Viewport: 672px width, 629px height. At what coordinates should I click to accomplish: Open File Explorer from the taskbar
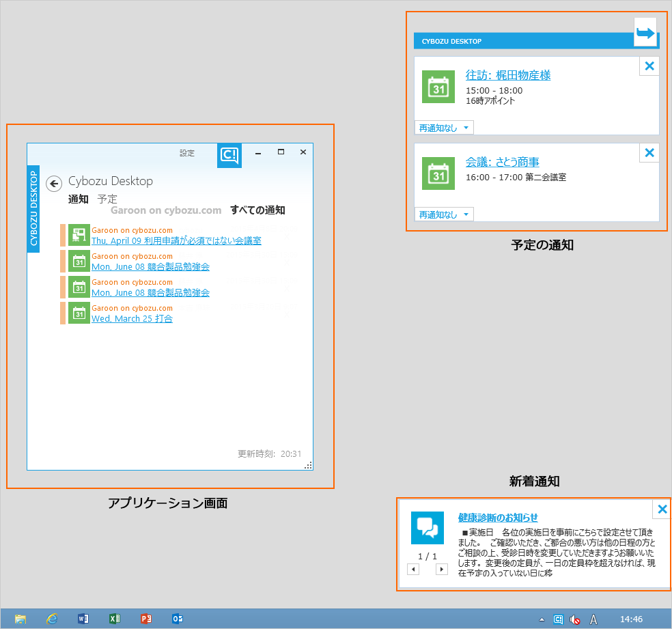pos(20,619)
